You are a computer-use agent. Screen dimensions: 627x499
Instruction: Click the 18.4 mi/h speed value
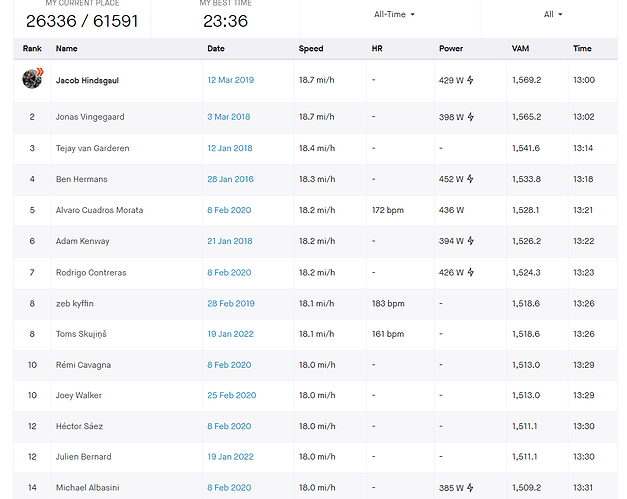click(x=317, y=148)
